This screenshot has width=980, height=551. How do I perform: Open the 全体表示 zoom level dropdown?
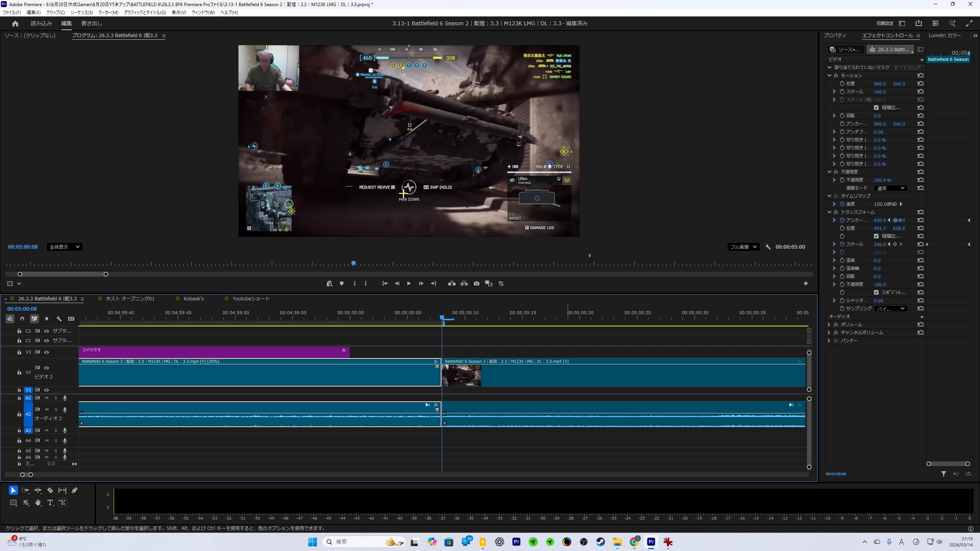pyautogui.click(x=64, y=247)
